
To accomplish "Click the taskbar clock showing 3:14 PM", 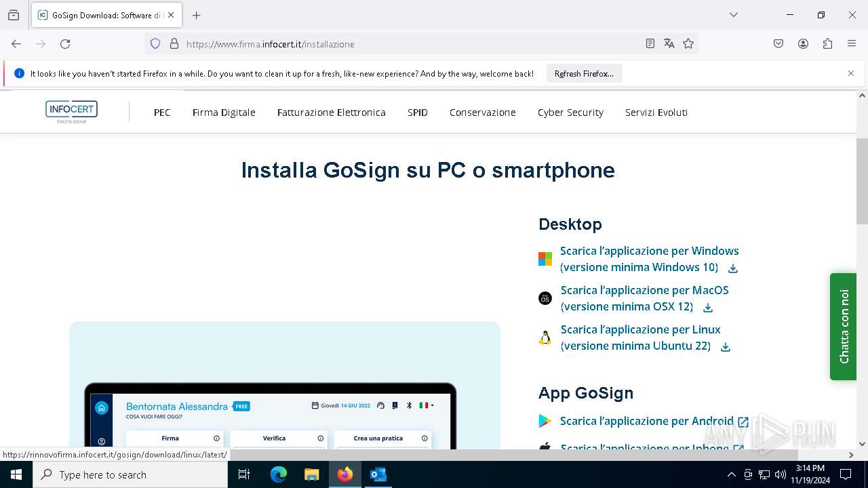I will pyautogui.click(x=810, y=474).
